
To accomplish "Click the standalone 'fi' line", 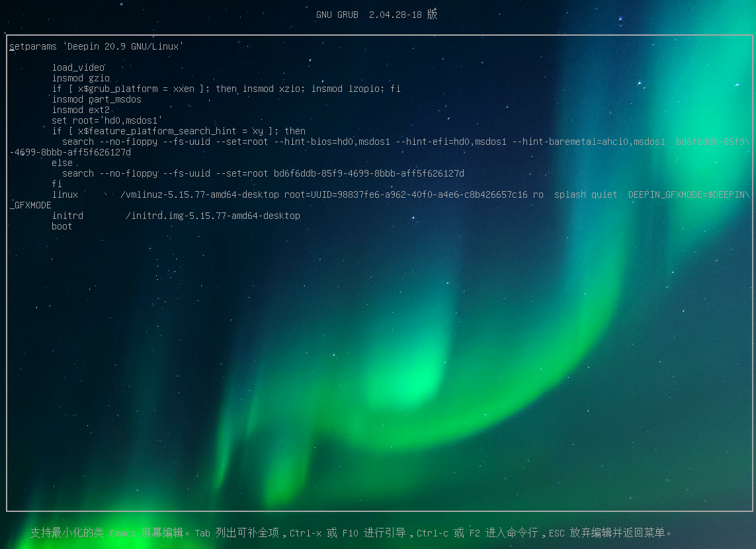I will coord(57,185).
